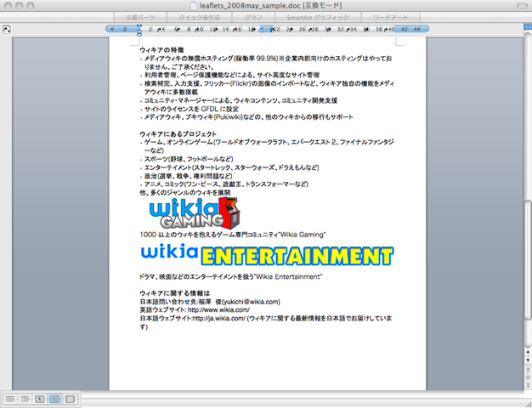The width and height of the screenshot is (532, 408).
Task: Click the heading ウィキアにあるプロジェクト
Action: pyautogui.click(x=178, y=134)
